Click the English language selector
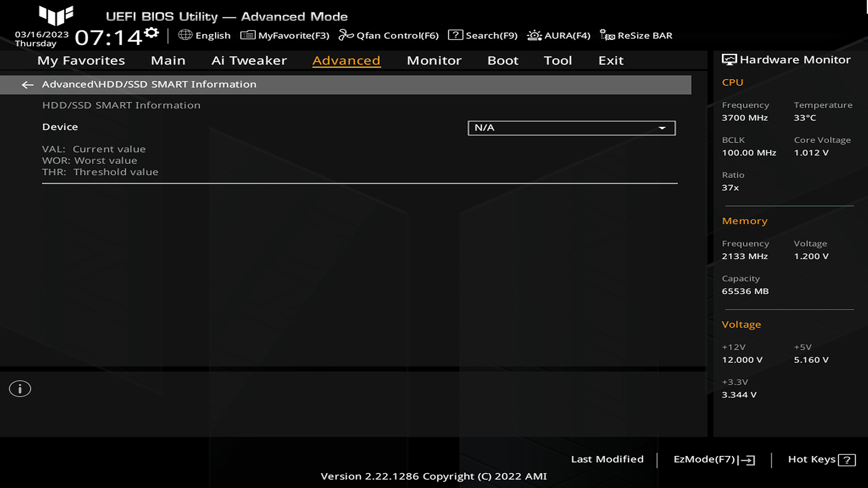Viewport: 868px width, 488px height. coord(212,35)
